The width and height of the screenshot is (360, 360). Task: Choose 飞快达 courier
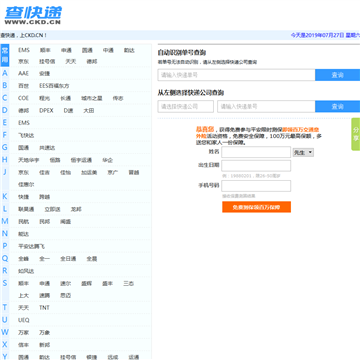(26, 135)
